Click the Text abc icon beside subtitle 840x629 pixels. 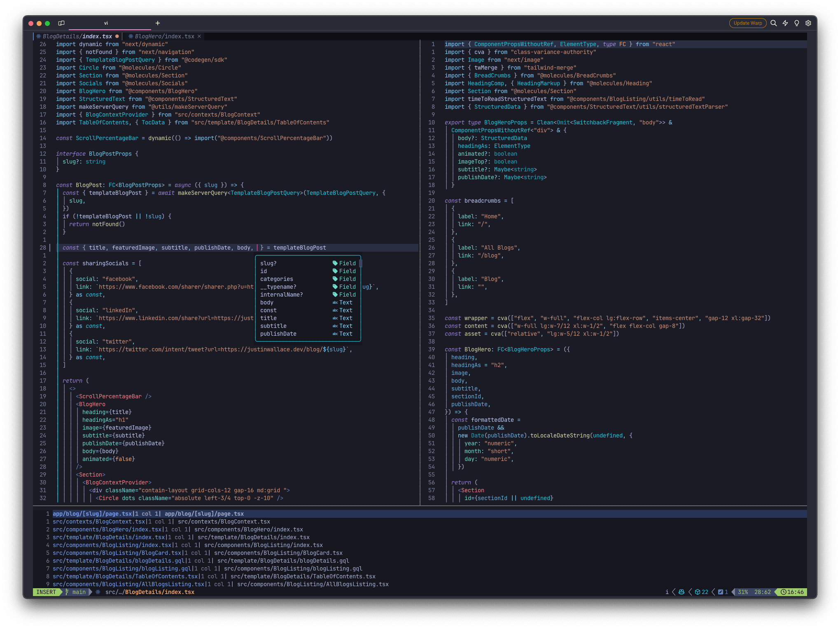point(335,326)
